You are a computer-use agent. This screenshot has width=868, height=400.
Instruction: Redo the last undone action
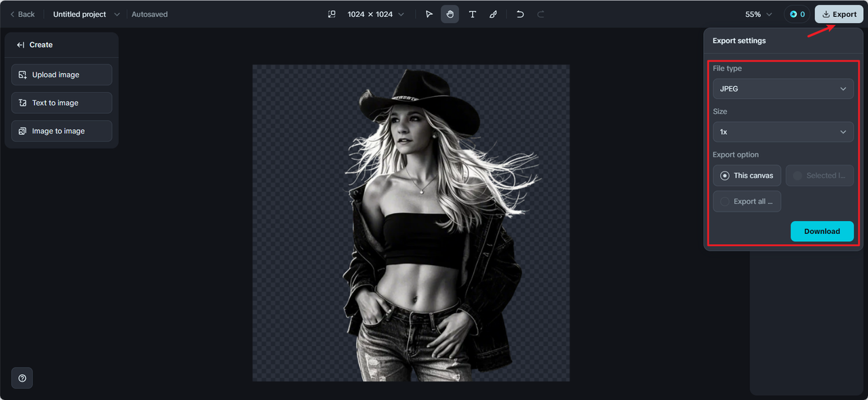pos(541,14)
